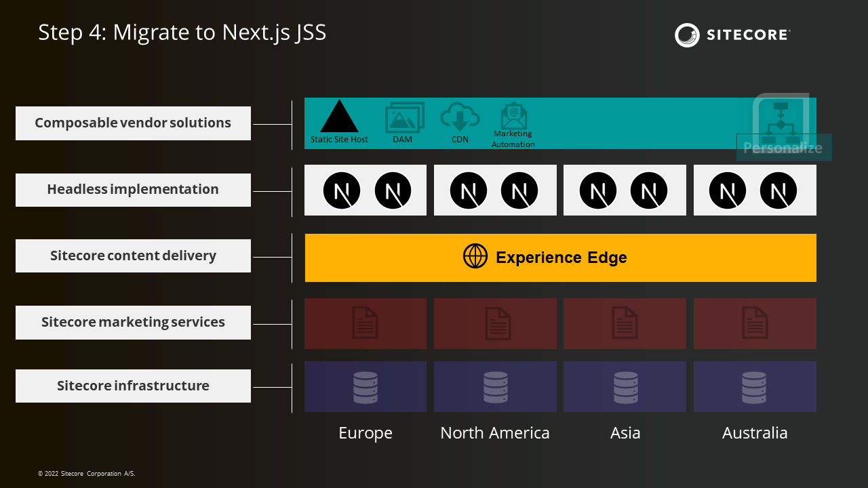Select the Sitecore marketing services label
The height and width of the screenshot is (488, 868).
click(x=133, y=323)
